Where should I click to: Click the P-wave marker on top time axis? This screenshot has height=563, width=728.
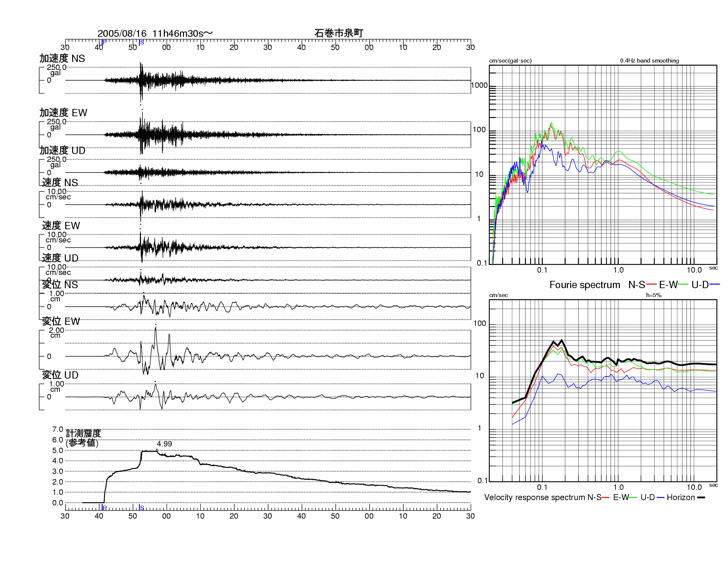(104, 42)
